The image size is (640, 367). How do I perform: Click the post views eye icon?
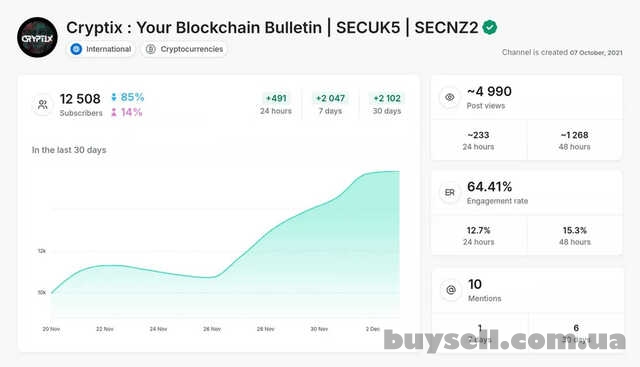tap(449, 97)
